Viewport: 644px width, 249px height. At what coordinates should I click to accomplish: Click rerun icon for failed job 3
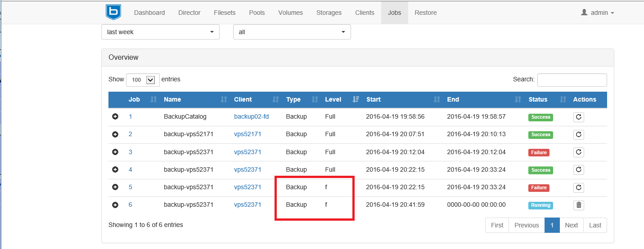(579, 152)
